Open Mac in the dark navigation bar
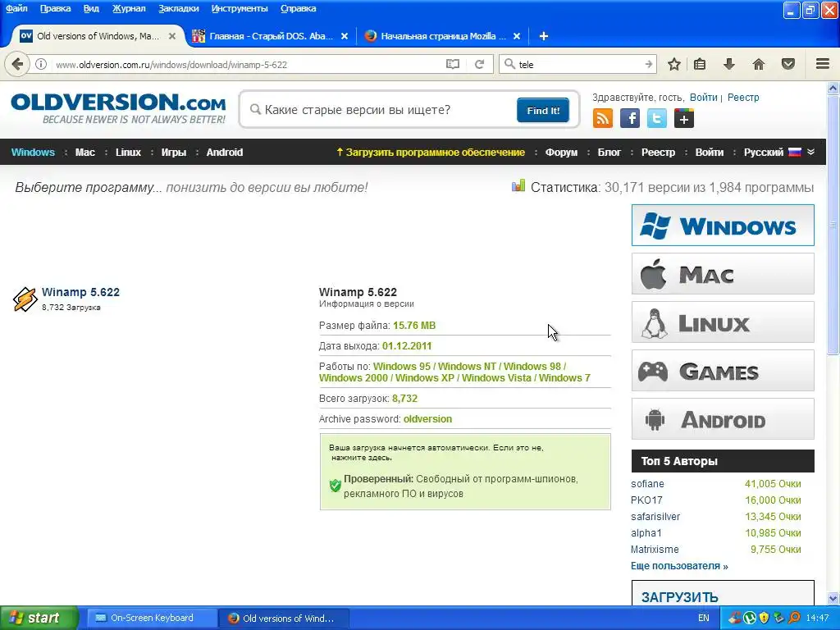This screenshot has width=840, height=630. click(x=85, y=152)
